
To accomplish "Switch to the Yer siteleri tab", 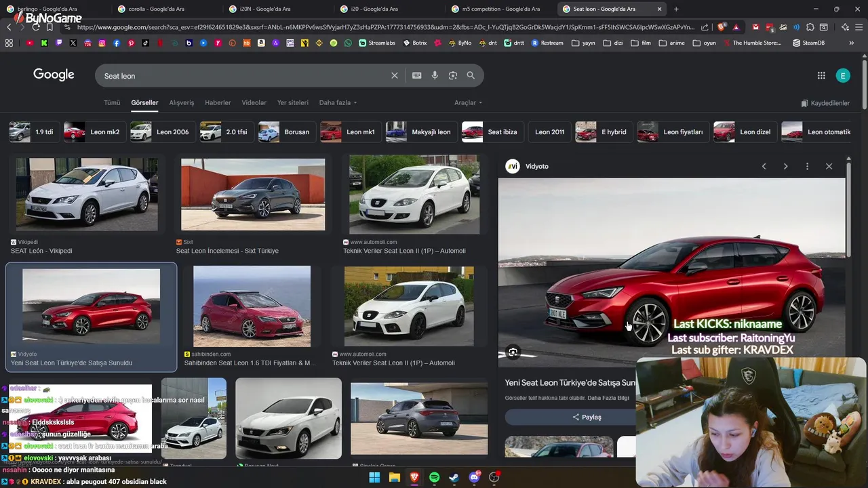I will coord(293,102).
